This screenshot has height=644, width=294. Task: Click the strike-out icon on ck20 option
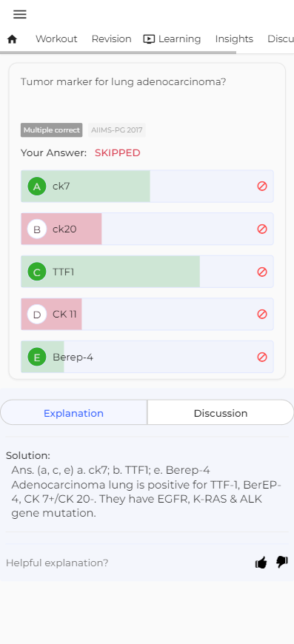pyautogui.click(x=262, y=229)
